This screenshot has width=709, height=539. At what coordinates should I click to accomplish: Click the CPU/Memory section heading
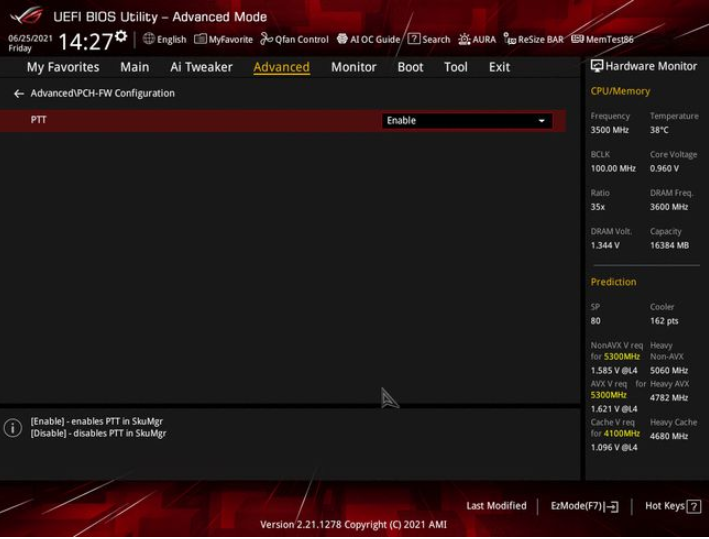(x=620, y=91)
